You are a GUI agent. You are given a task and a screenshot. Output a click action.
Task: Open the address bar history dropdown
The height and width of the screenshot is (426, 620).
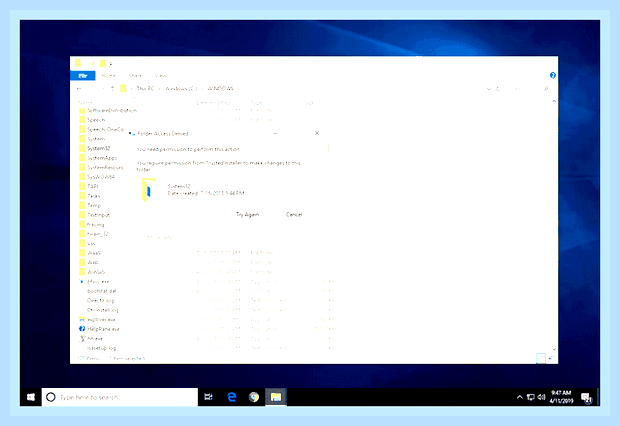coord(489,89)
